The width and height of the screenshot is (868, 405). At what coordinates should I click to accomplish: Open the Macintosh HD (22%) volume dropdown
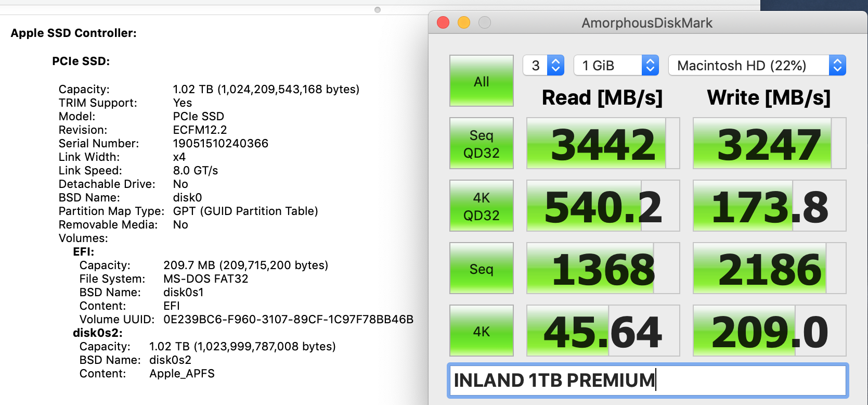tap(757, 65)
